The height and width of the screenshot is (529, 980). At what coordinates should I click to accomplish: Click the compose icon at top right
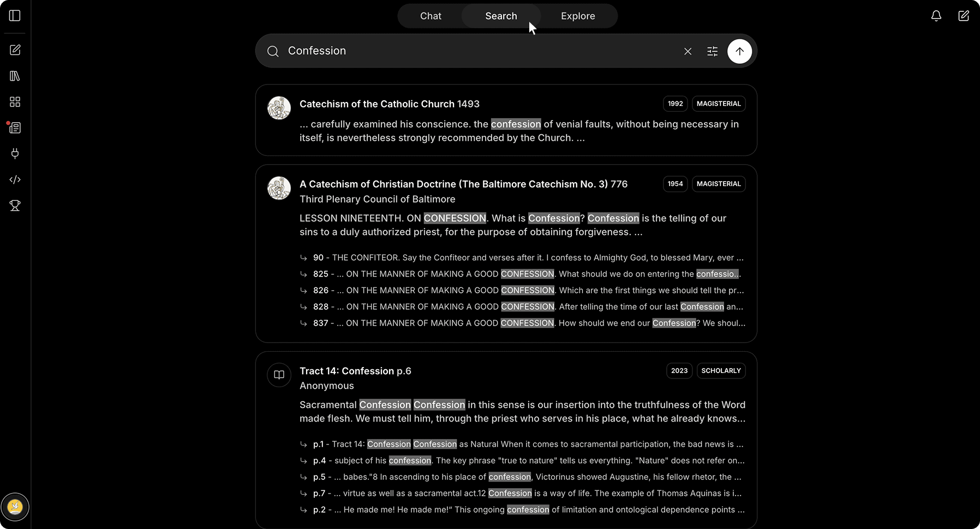pyautogui.click(x=964, y=16)
